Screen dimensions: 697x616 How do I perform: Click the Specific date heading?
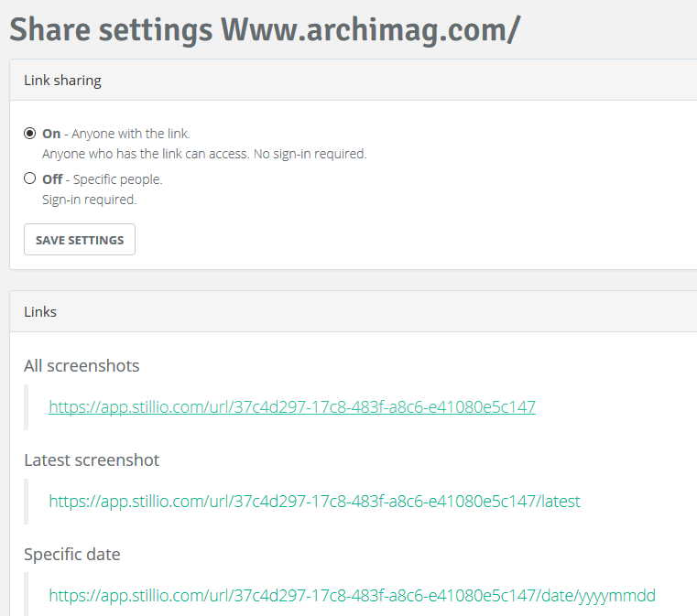tap(72, 555)
